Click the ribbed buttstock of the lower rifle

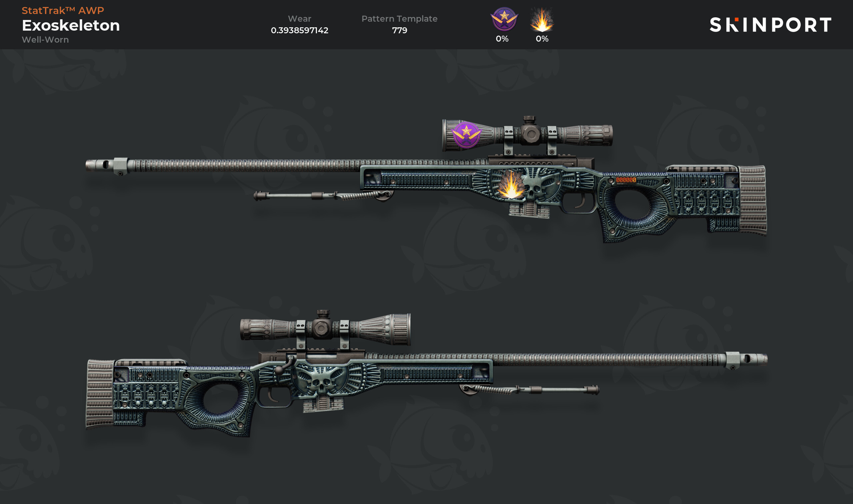(100, 394)
